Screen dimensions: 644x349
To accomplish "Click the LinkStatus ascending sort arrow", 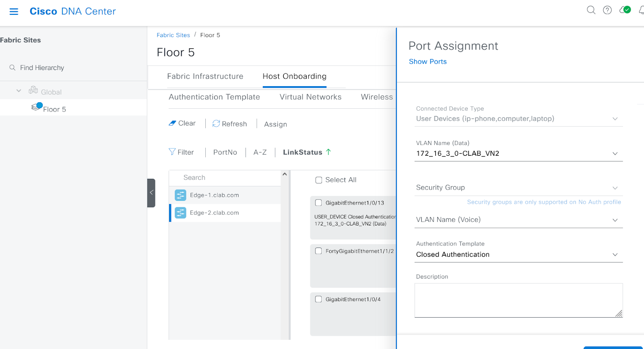I will [328, 152].
